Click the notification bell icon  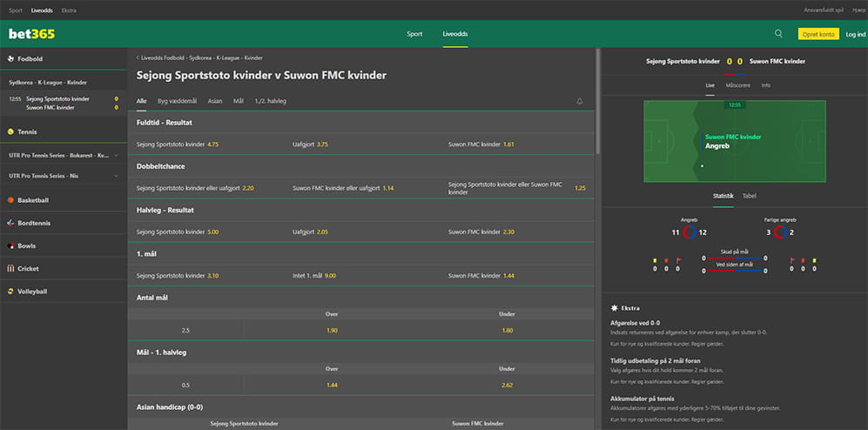click(x=580, y=101)
